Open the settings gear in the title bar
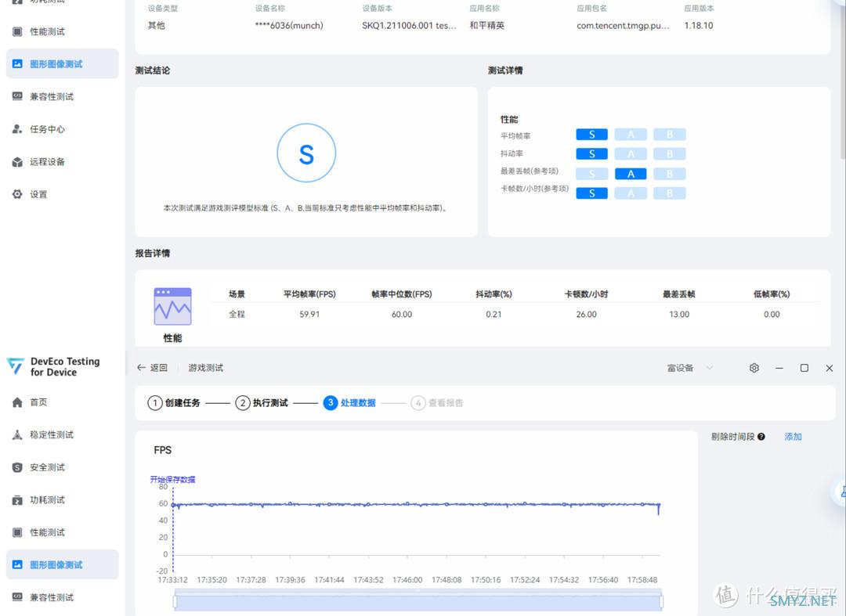 (x=754, y=368)
